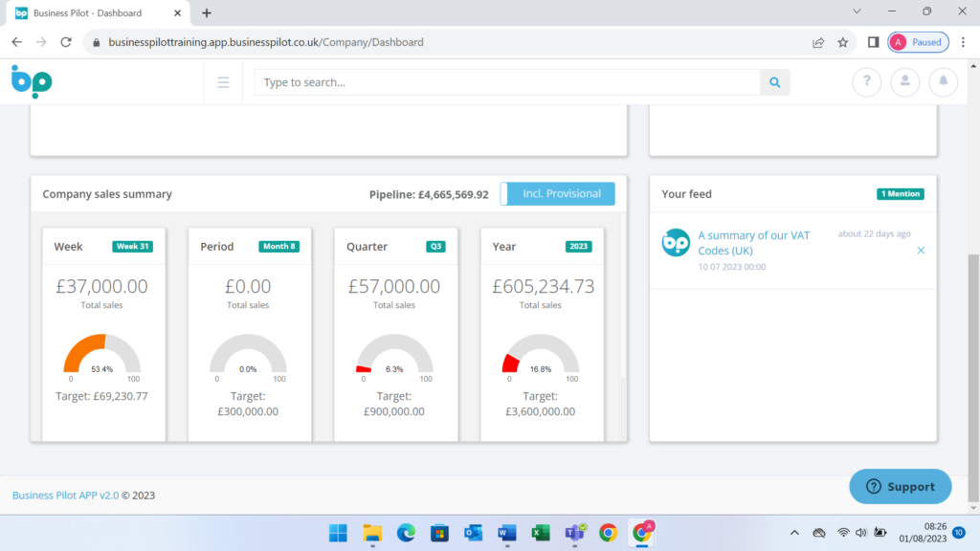Screen dimensions: 980x551
Task: View site info padlock icon
Action: (97, 42)
